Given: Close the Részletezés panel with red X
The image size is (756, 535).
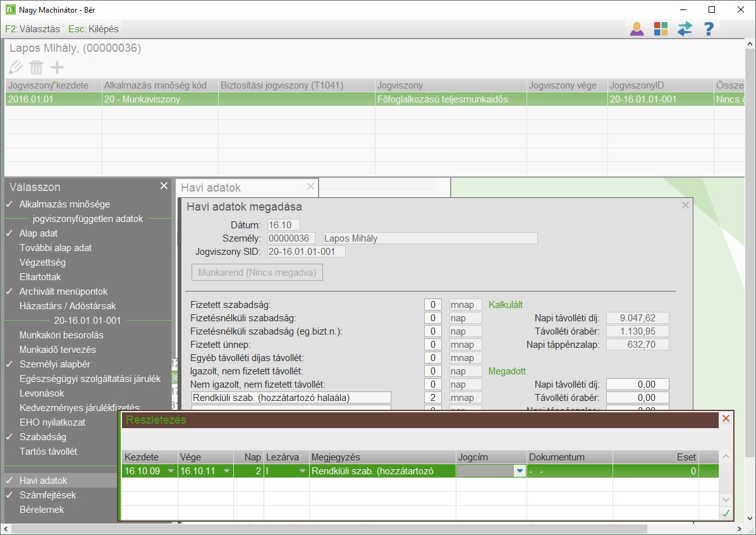Looking at the screenshot, I should (x=726, y=419).
